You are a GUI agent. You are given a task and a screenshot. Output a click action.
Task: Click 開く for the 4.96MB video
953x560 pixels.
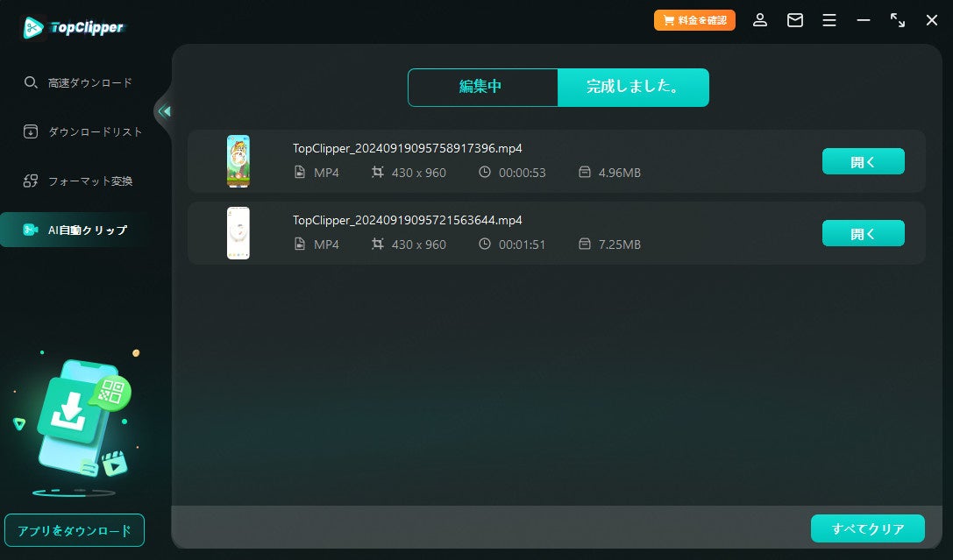[863, 161]
